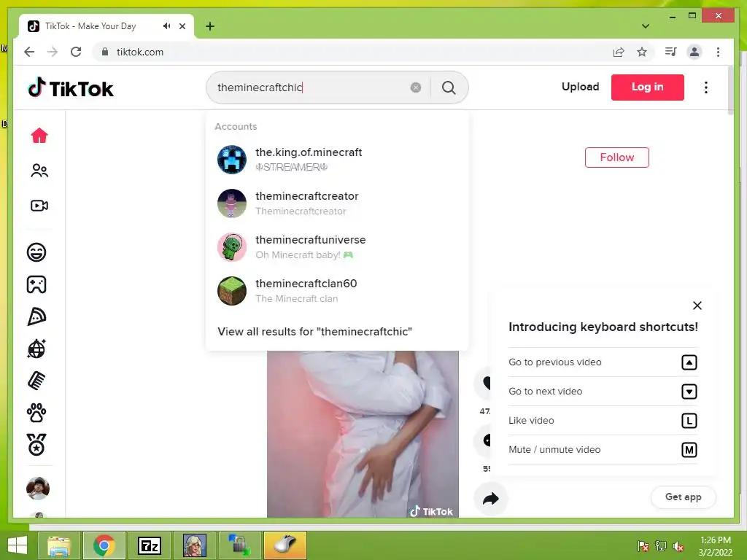Click the share arrow button beside video
747x560 pixels.
(491, 499)
